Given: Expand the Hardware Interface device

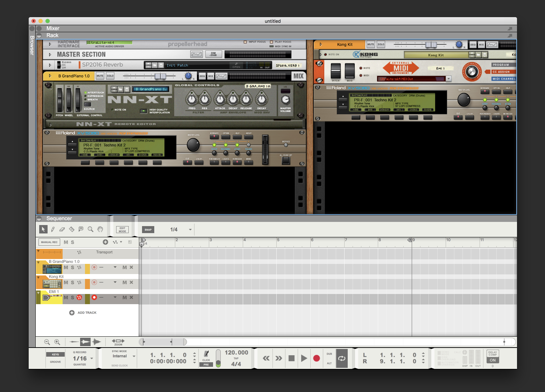Looking at the screenshot, I should tap(50, 44).
